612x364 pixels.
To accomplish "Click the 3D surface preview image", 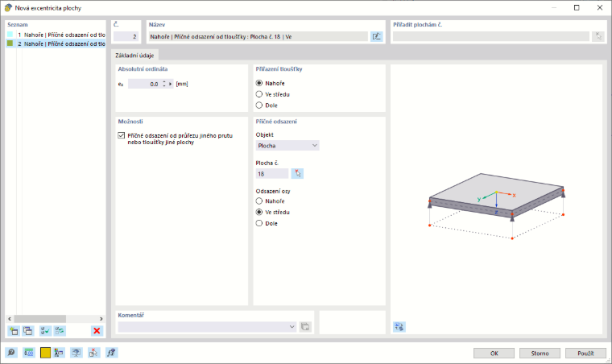I will pos(497,205).
